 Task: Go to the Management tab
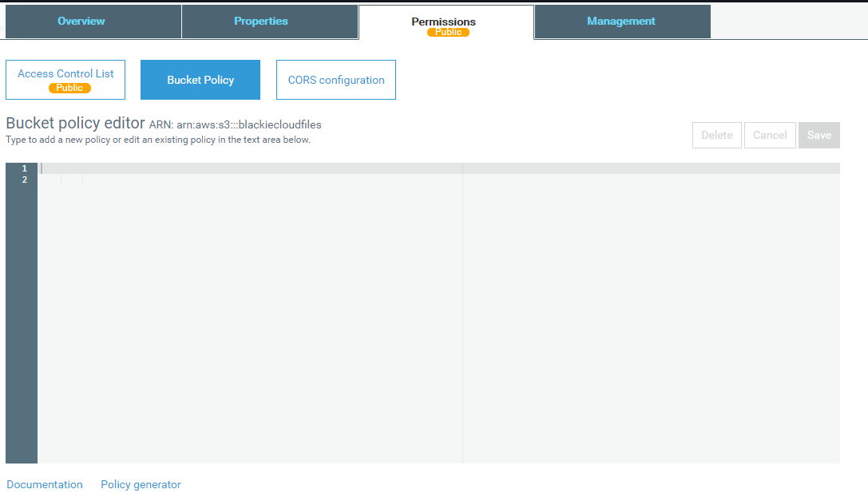click(x=621, y=22)
